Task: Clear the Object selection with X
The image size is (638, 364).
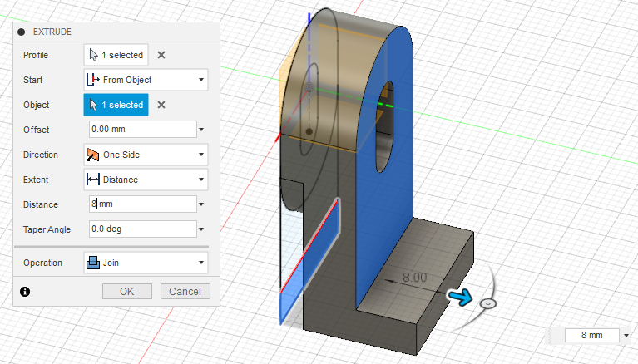Action: click(161, 105)
